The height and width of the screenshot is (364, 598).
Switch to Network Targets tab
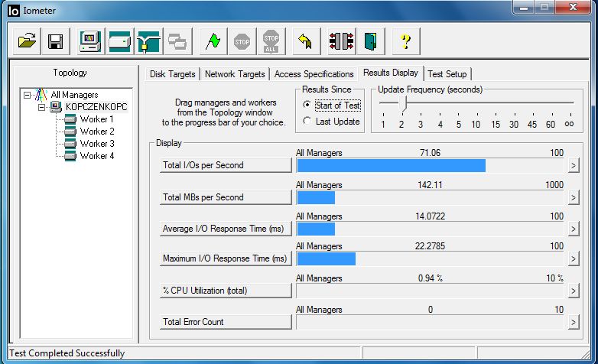[x=235, y=74]
